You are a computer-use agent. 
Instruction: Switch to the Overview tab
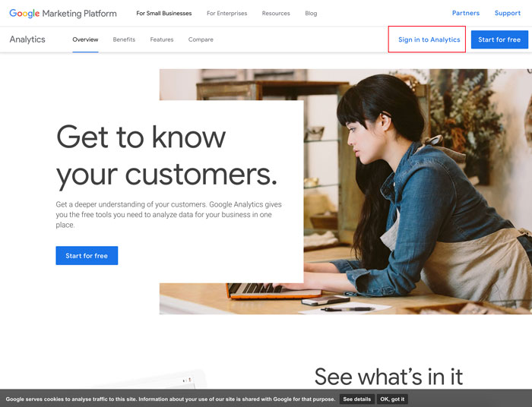85,39
